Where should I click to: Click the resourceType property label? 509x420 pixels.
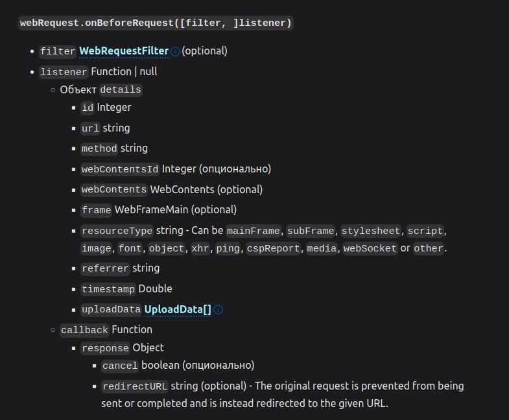click(x=117, y=231)
